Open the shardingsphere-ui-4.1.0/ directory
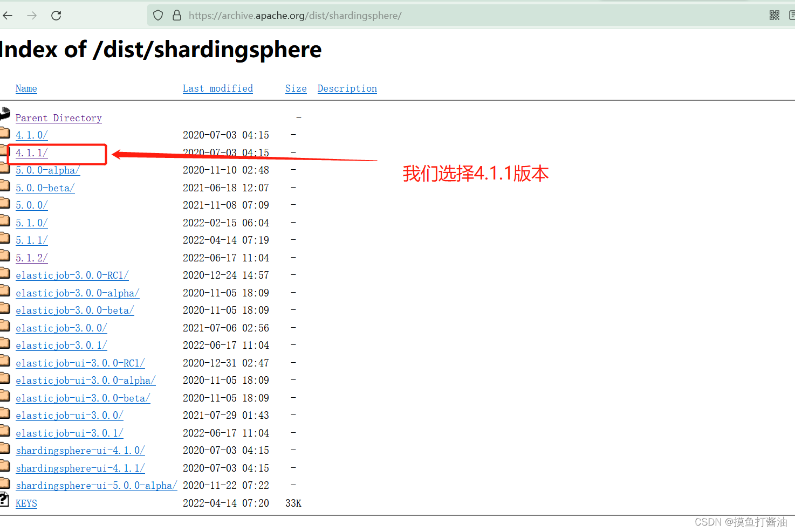Screen dimensions: 795x532 (80, 451)
